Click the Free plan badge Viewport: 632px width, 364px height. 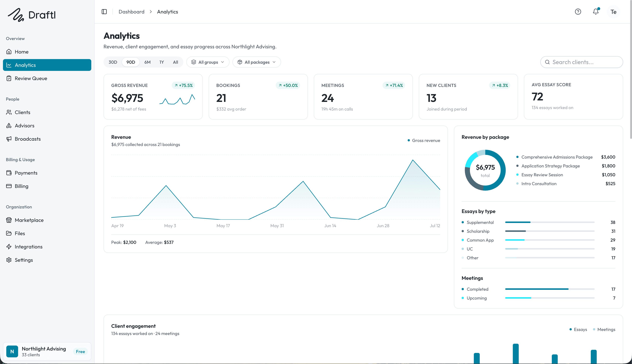pos(80,351)
